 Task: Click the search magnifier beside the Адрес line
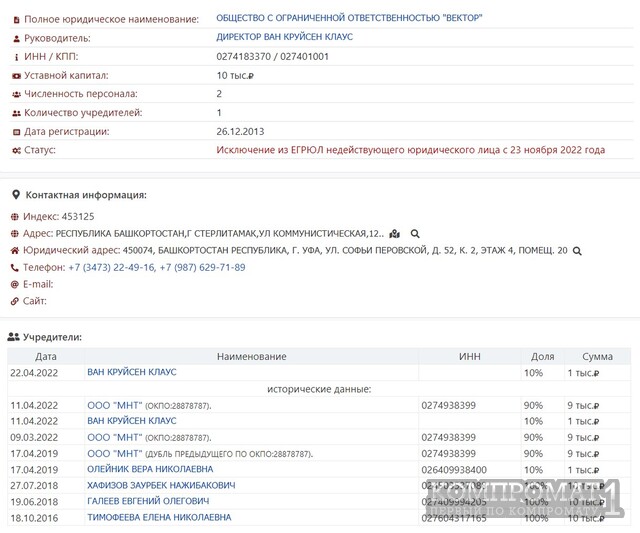coord(415,234)
